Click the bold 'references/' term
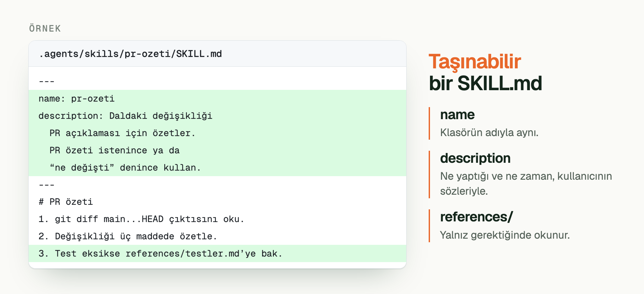 [x=476, y=217]
